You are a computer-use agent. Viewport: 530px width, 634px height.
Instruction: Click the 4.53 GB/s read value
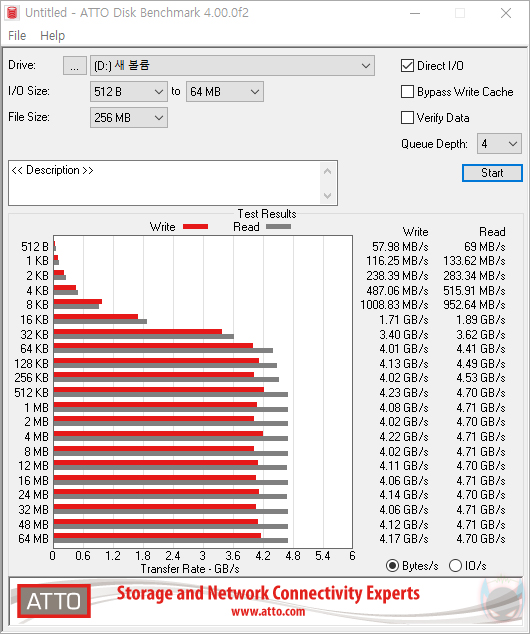(x=481, y=378)
